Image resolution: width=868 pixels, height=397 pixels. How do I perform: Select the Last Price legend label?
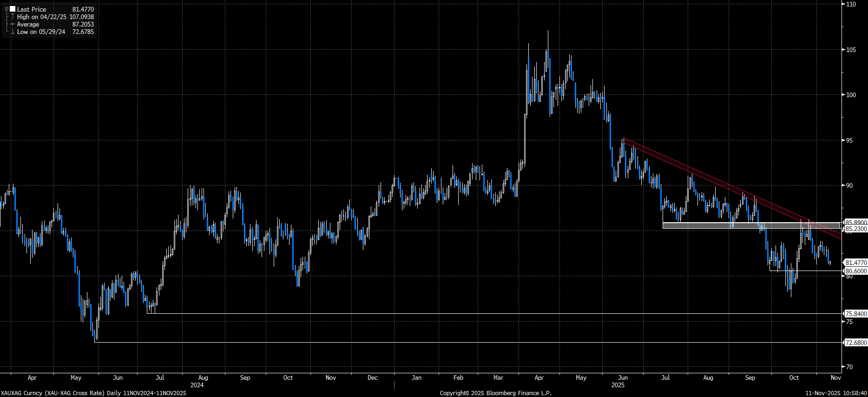click(x=32, y=9)
